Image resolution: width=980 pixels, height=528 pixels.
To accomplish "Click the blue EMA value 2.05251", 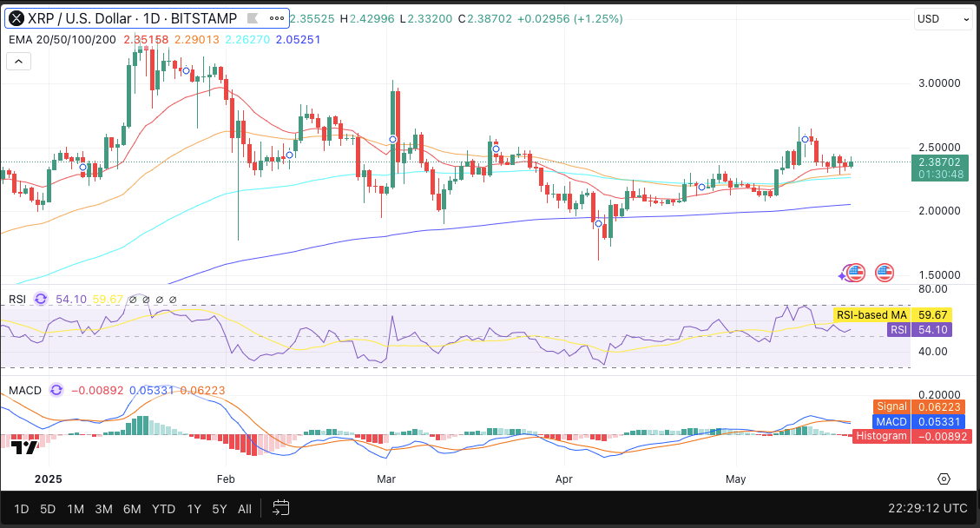I will click(298, 39).
